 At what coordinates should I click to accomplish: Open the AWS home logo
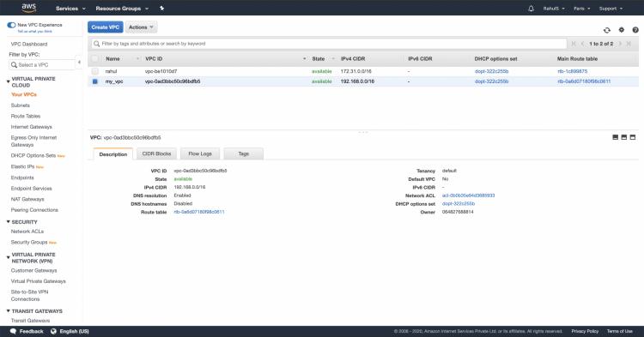[x=28, y=8]
